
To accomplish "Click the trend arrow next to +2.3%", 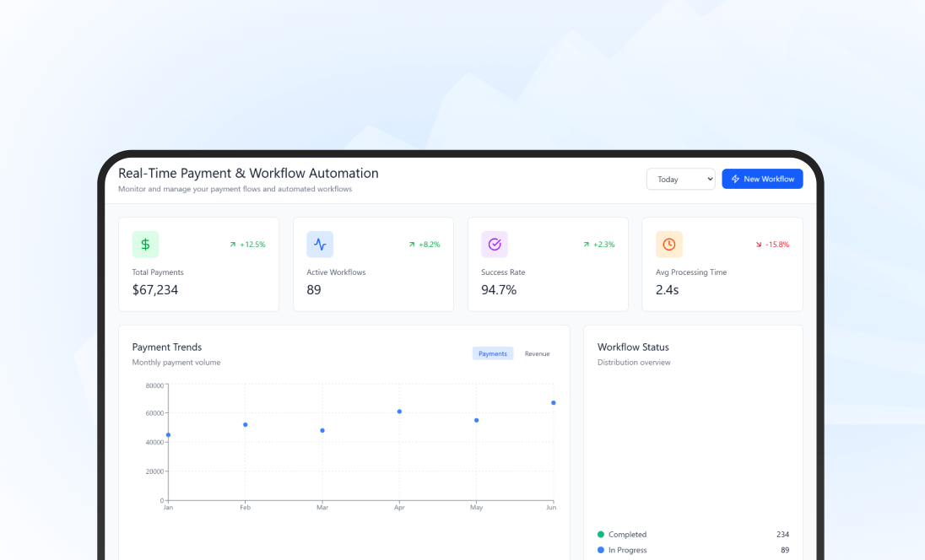I will pyautogui.click(x=587, y=244).
